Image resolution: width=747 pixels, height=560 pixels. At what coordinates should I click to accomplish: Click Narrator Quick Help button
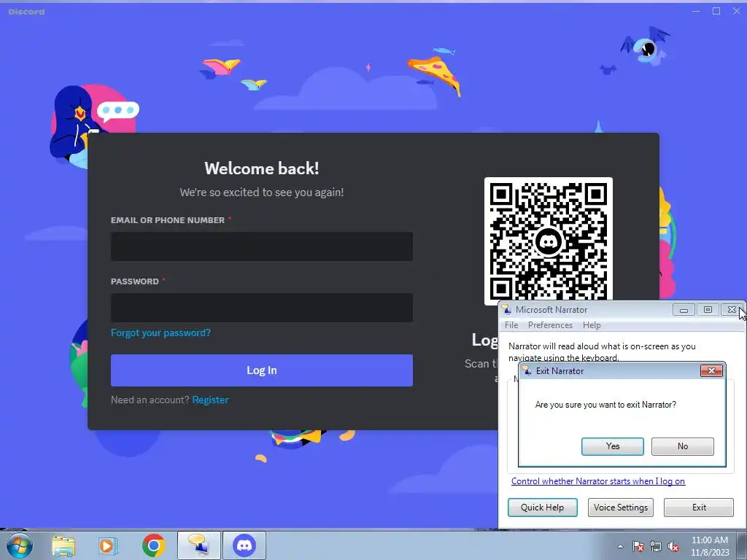(x=542, y=507)
